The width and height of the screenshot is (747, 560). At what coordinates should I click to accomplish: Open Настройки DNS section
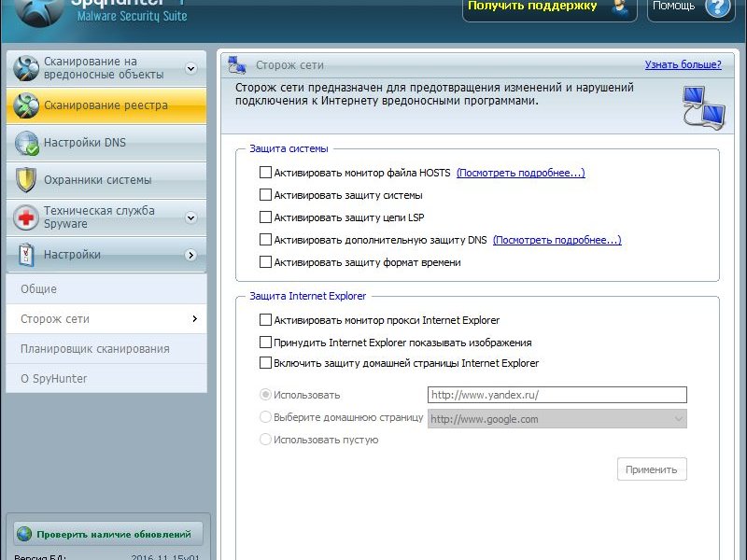(106, 143)
